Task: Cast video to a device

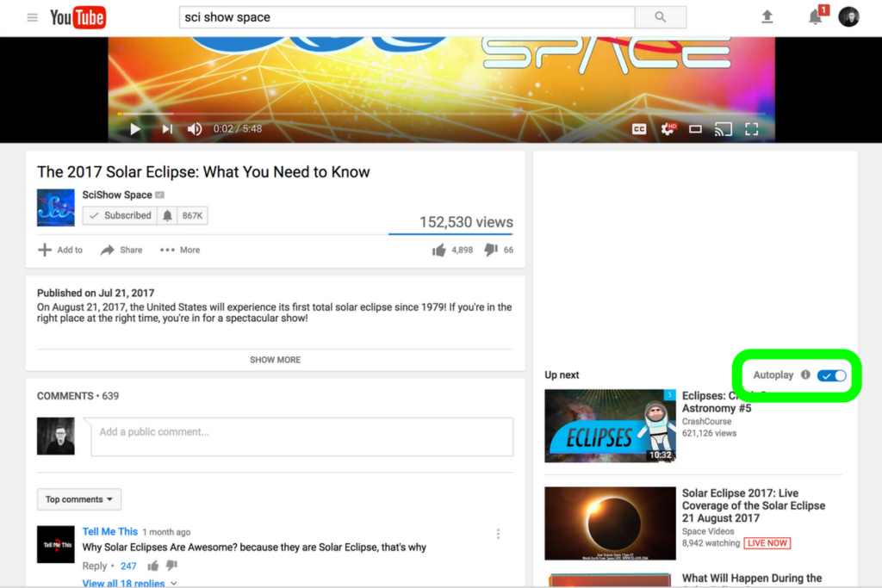Action: (724, 129)
